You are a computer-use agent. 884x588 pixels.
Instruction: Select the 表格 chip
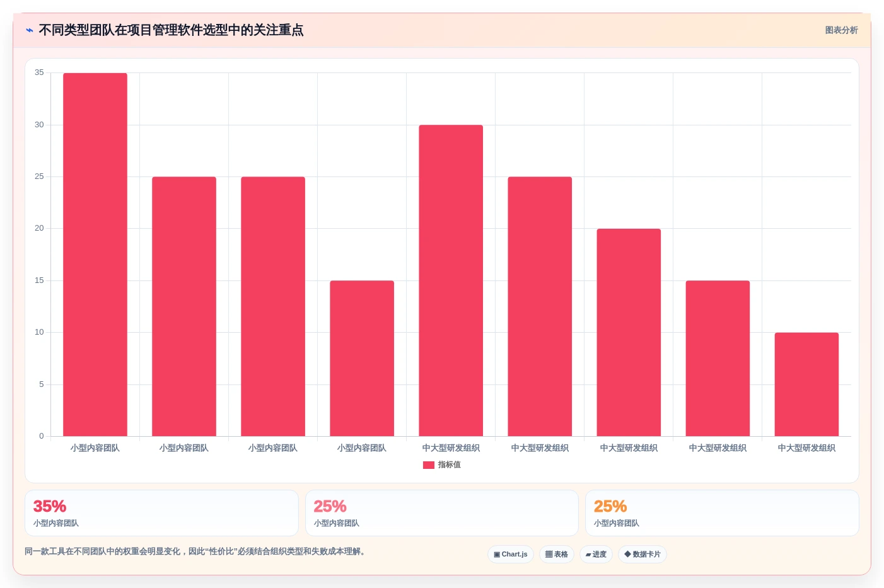pyautogui.click(x=557, y=555)
